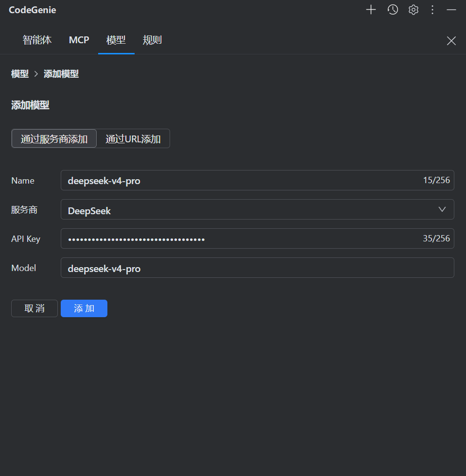Focus the API Key input field

click(258, 238)
